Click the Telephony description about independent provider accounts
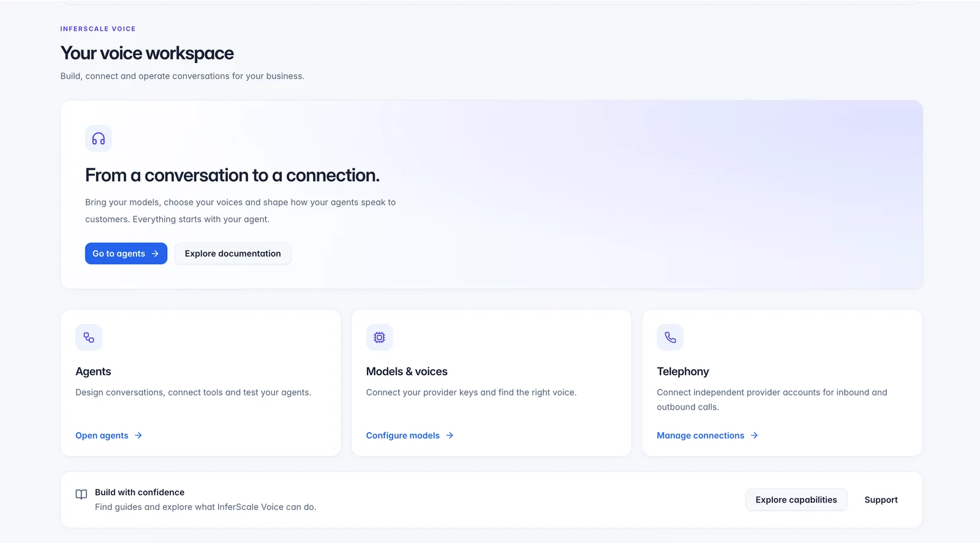The image size is (980, 543). 772,400
